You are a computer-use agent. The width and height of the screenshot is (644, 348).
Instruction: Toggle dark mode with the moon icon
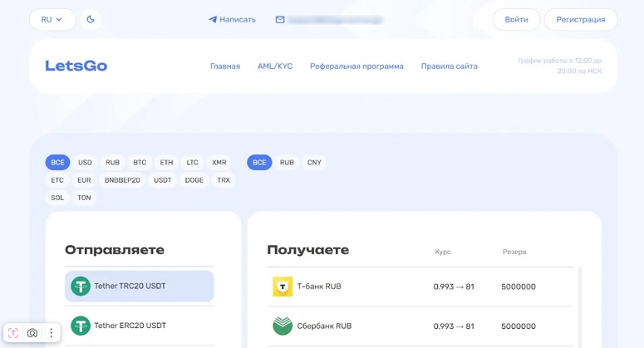tap(91, 19)
